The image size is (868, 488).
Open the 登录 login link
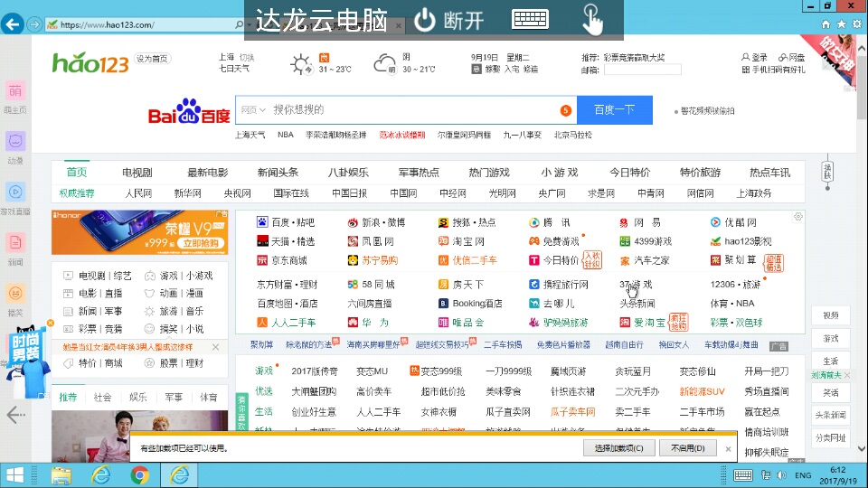click(x=754, y=57)
